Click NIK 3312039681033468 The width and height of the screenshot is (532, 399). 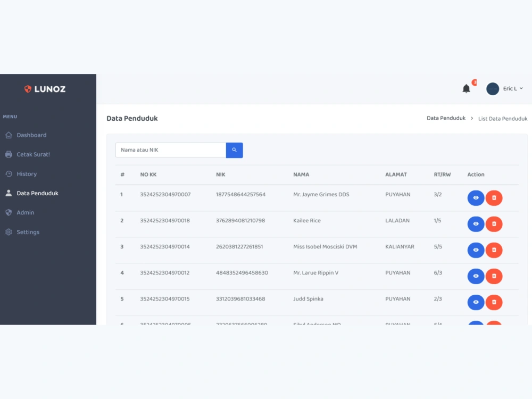[x=240, y=299]
